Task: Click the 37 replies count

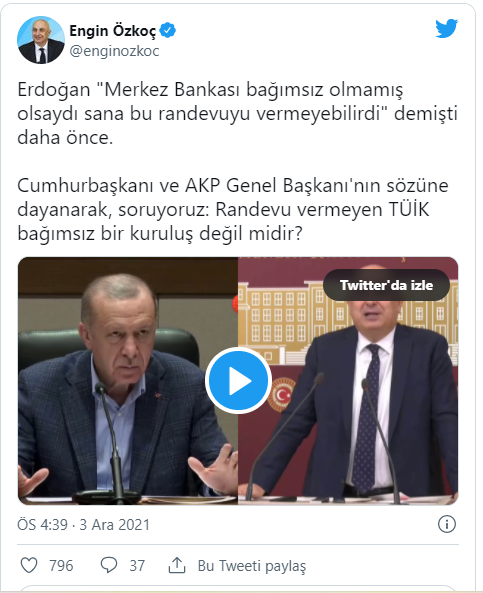Action: [x=137, y=566]
